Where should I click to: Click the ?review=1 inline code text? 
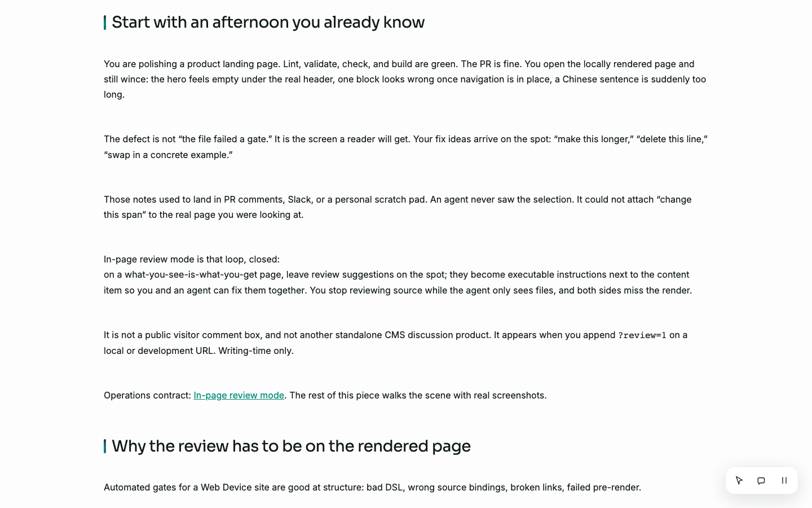[642, 335]
